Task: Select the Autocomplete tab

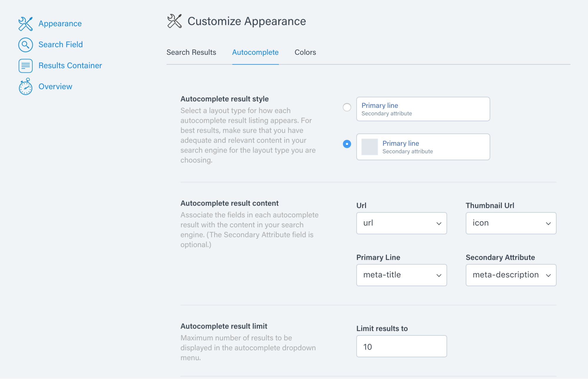Action: click(255, 52)
